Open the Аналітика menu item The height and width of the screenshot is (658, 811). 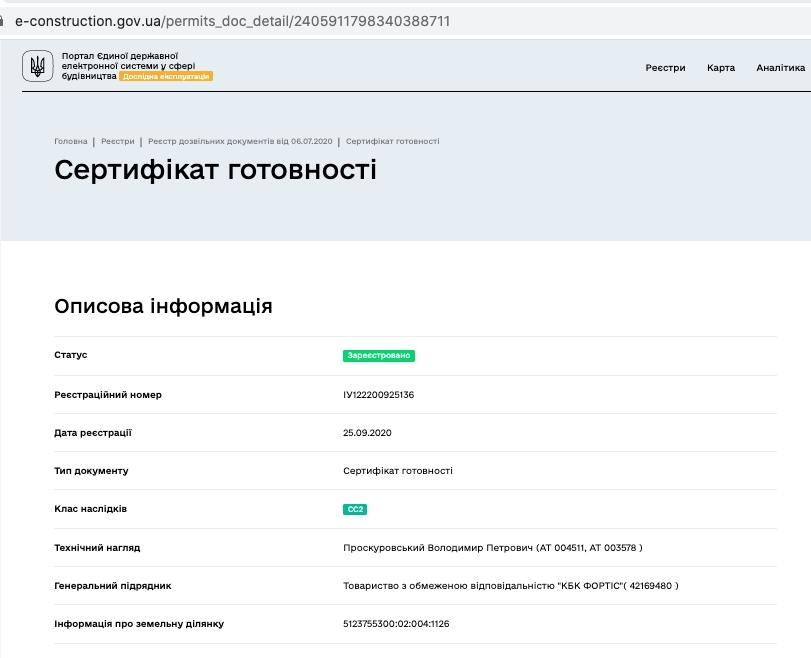click(x=780, y=68)
